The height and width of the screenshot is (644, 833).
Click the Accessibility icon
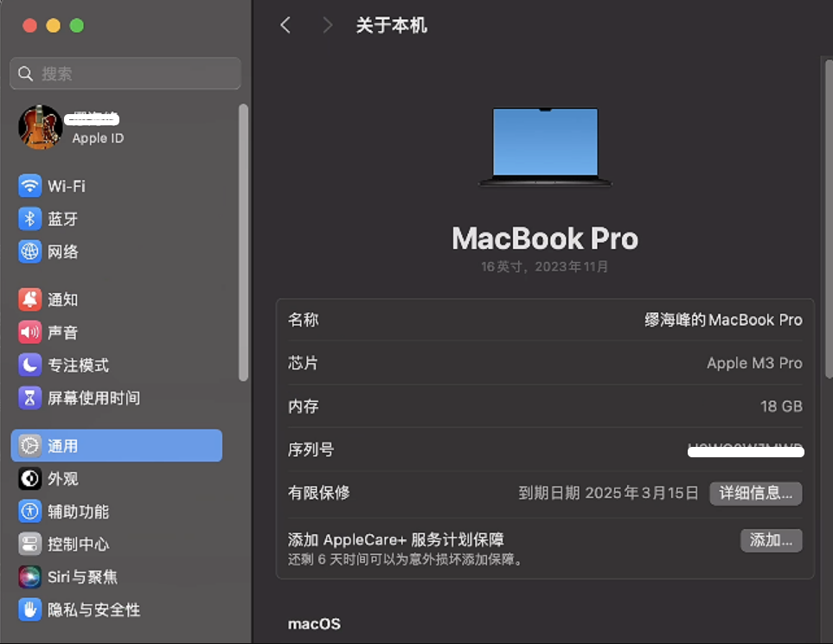29,511
